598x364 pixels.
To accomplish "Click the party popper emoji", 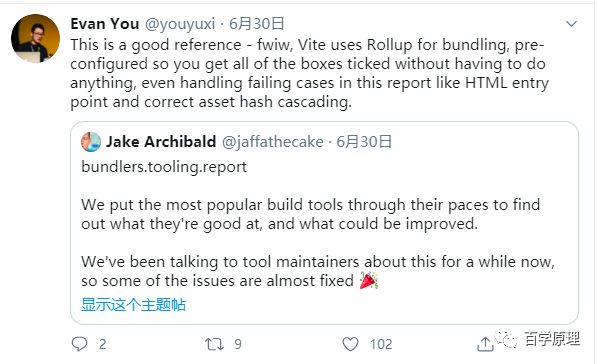I will click(x=369, y=280).
